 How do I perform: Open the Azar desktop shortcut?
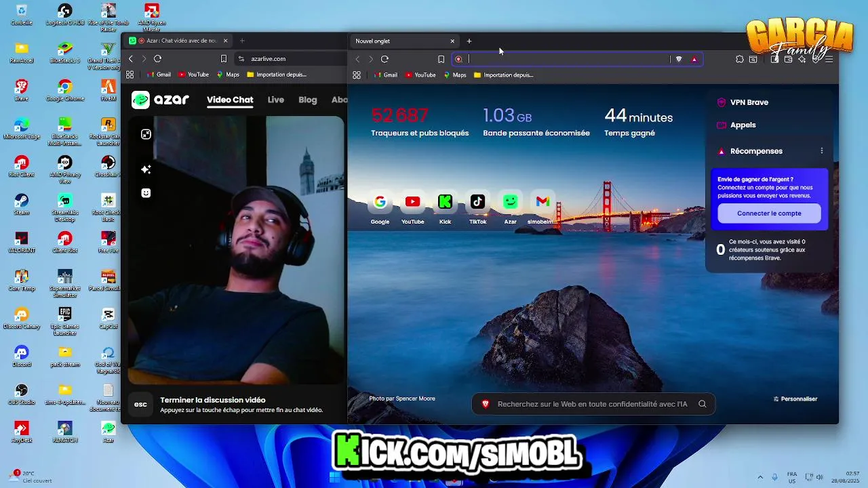(x=108, y=432)
